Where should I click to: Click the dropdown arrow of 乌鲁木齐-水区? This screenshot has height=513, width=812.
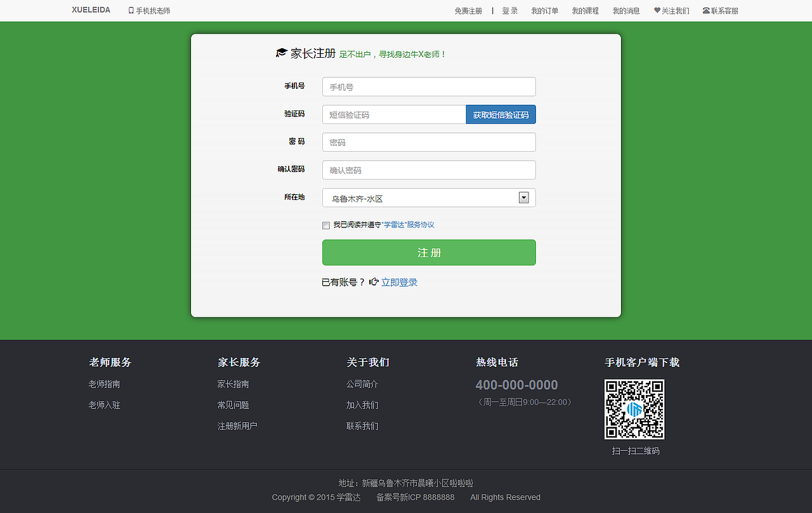[524, 197]
